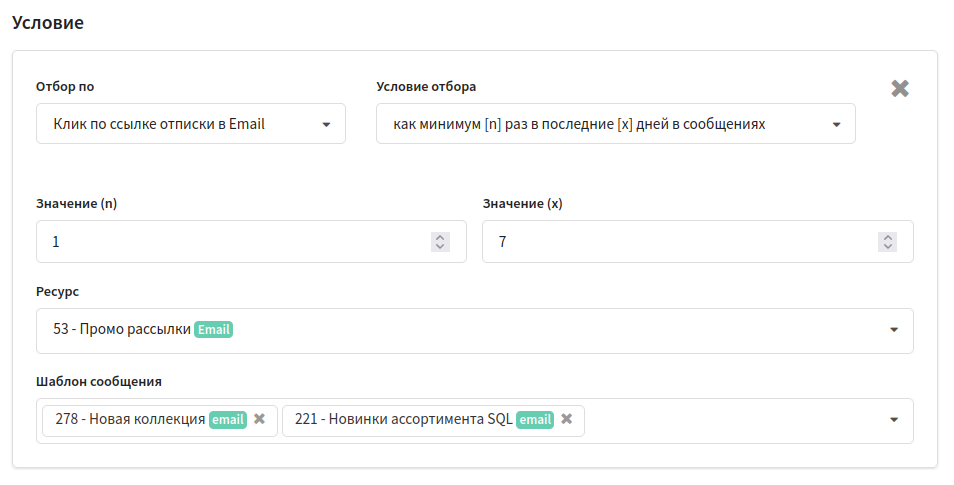Click empty space in Шаблон сообщения field
Screen dimensions: 954x485
pyautogui.click(x=730, y=420)
